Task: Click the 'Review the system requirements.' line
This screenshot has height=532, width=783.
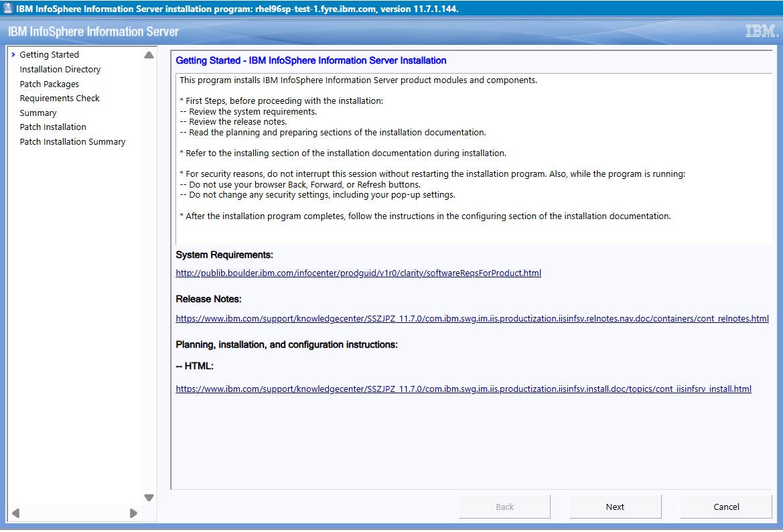Action: pyautogui.click(x=248, y=111)
